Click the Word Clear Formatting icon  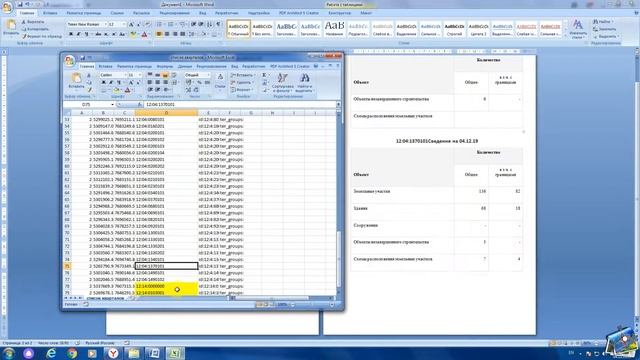[147, 24]
